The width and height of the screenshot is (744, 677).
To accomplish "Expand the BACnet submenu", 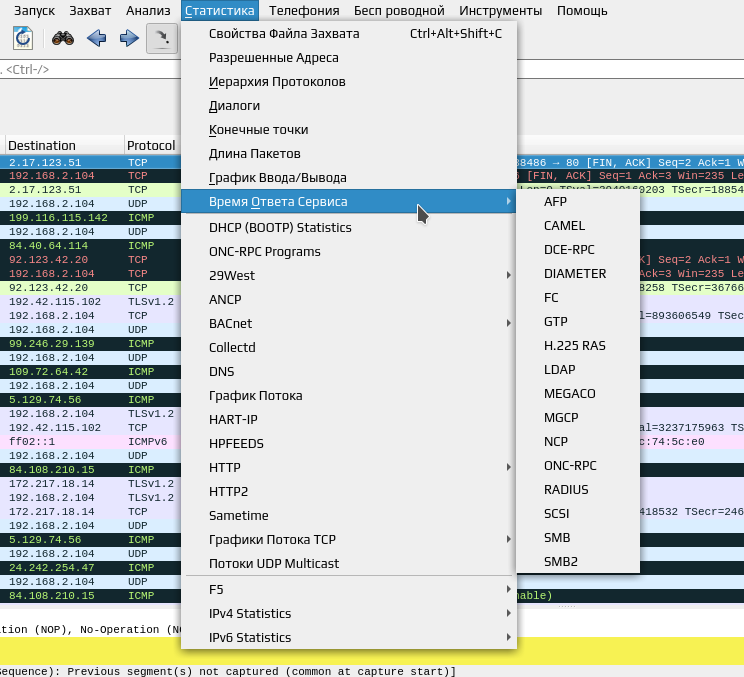I will click(x=349, y=324).
